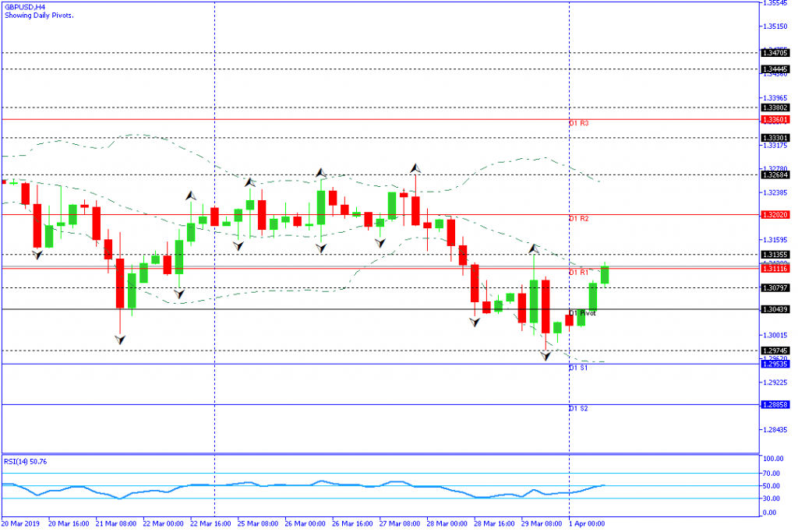The image size is (798, 532).
Task: Select the 20 Mar 2019 date label
Action: [x=19, y=524]
